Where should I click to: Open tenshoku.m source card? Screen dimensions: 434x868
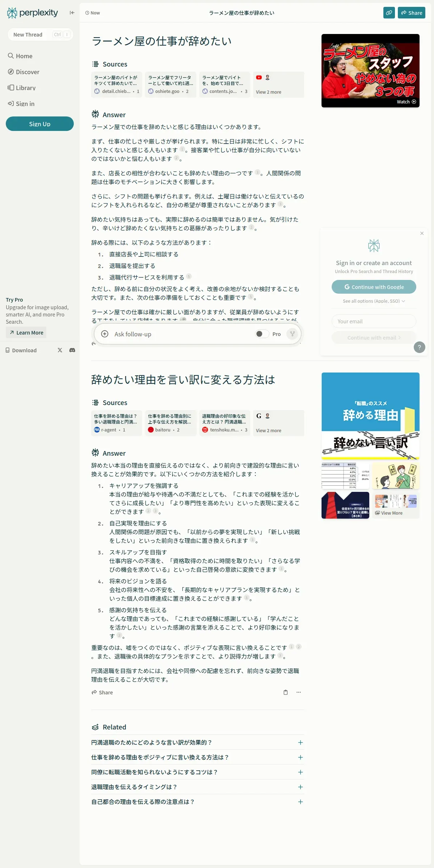(x=225, y=423)
